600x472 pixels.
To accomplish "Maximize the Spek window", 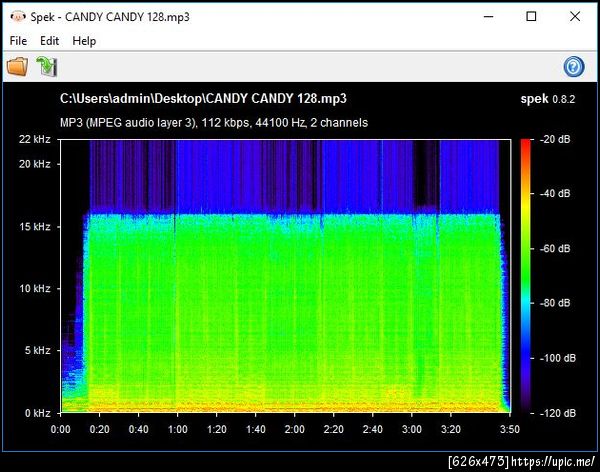I will click(531, 16).
